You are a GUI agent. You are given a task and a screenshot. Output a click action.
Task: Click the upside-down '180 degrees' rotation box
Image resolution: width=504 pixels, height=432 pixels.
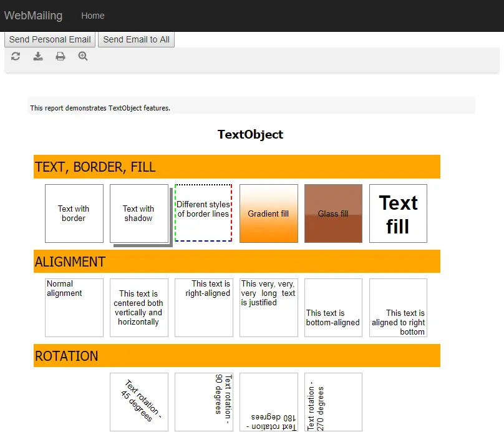coord(269,402)
